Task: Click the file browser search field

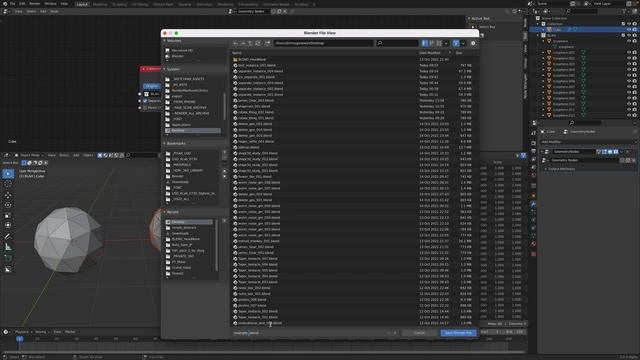Action: point(397,43)
